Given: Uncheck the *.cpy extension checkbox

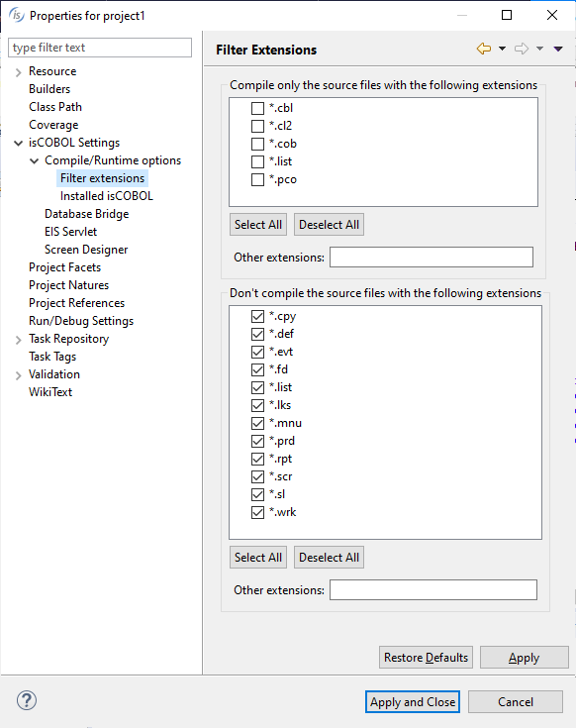Looking at the screenshot, I should click(x=257, y=316).
